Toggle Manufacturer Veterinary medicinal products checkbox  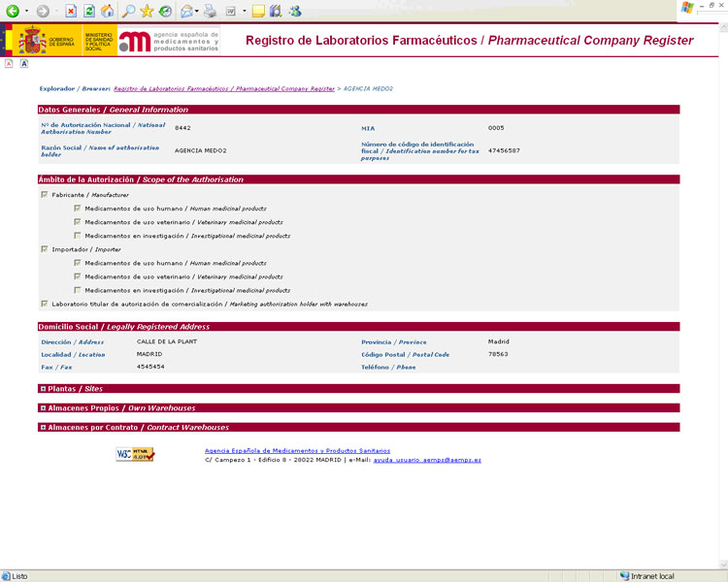pos(78,222)
